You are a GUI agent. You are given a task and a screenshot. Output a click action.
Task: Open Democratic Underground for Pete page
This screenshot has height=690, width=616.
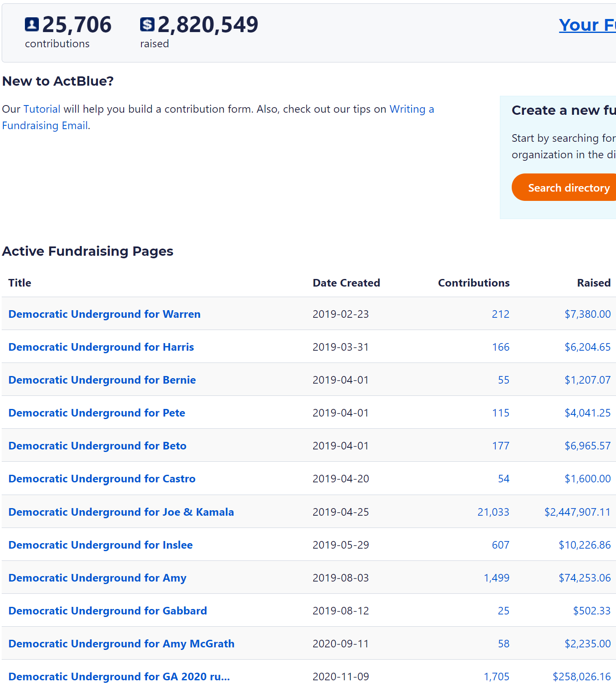(x=97, y=413)
